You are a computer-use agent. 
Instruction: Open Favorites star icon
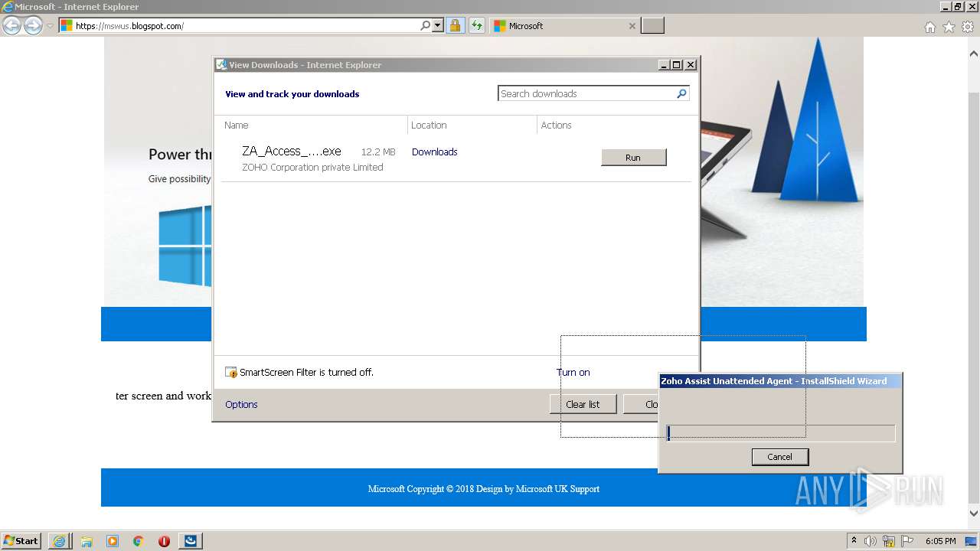pos(949,27)
